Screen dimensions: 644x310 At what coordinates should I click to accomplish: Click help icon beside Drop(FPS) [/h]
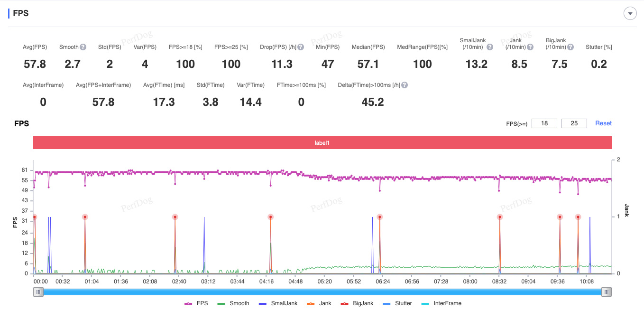pos(301,47)
